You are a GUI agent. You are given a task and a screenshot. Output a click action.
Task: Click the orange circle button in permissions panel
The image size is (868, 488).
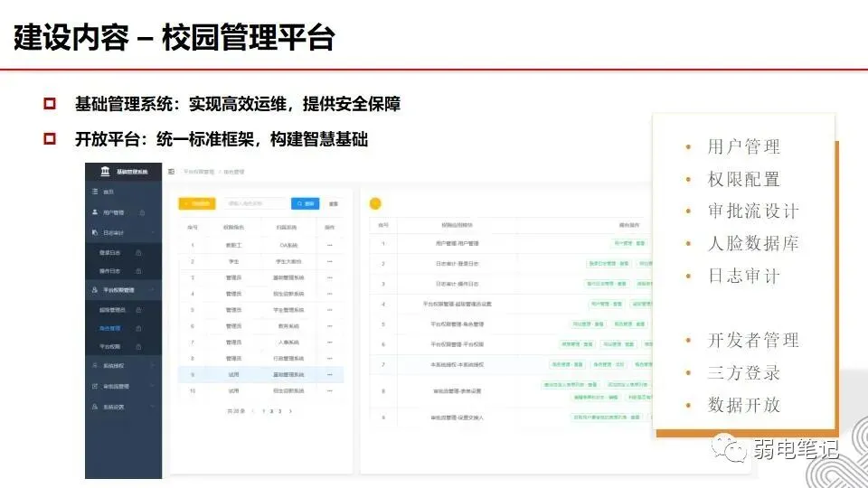click(x=375, y=203)
